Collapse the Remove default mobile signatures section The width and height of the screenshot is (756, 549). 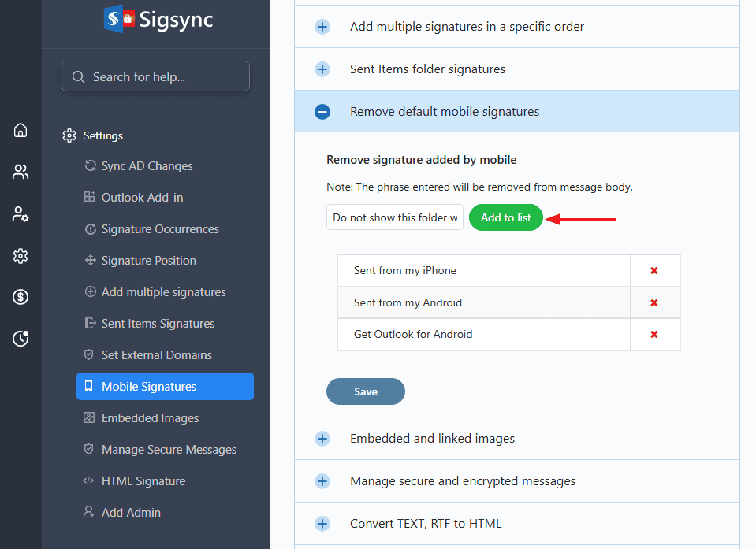(322, 112)
